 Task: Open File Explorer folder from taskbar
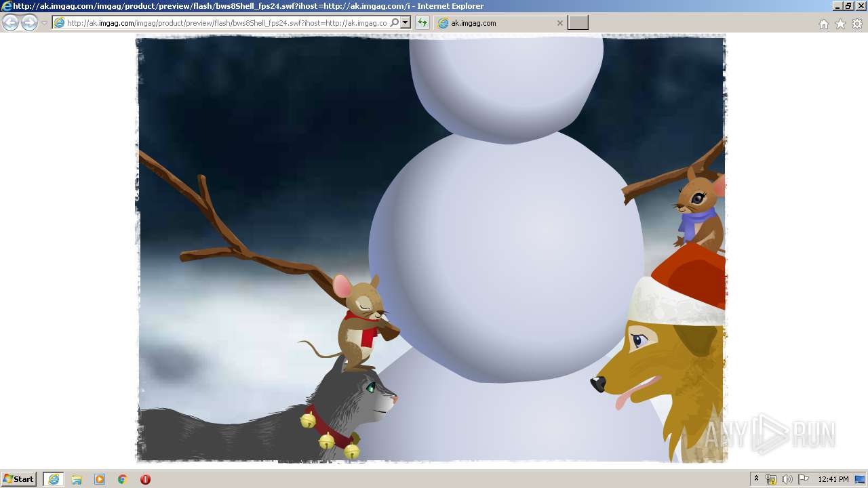coord(77,479)
